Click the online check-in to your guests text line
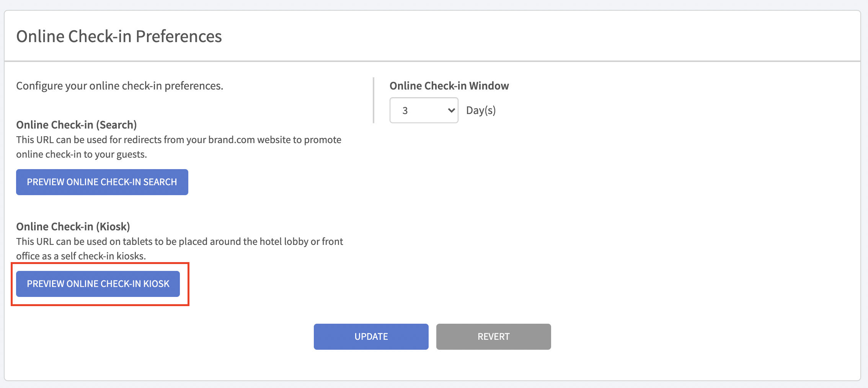Image resolution: width=868 pixels, height=388 pixels. 81,154
